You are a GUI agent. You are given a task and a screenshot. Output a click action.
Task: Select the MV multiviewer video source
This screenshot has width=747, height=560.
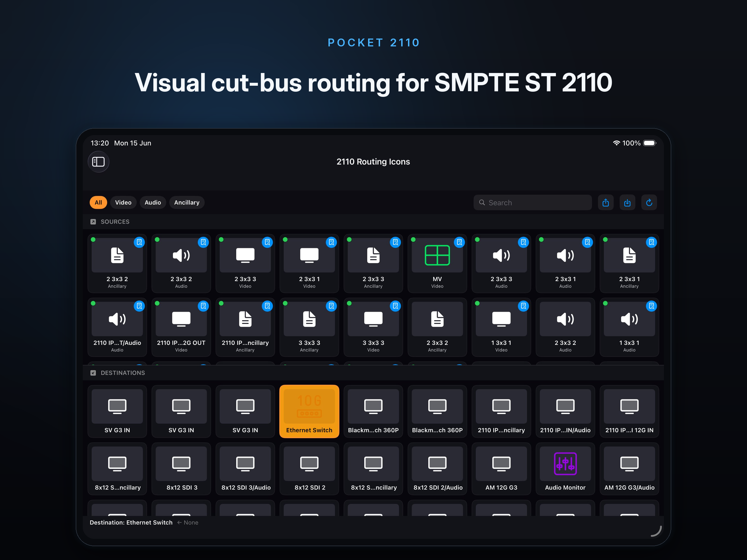437,263
